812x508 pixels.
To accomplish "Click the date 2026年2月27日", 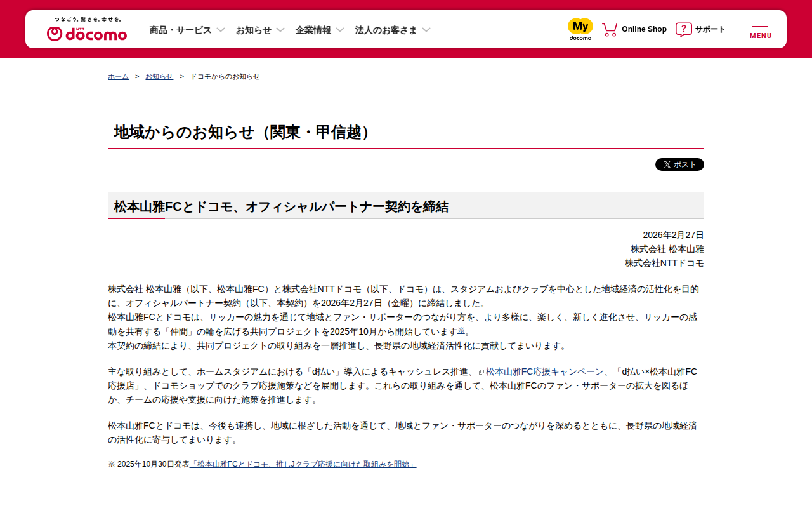I will coord(673,235).
